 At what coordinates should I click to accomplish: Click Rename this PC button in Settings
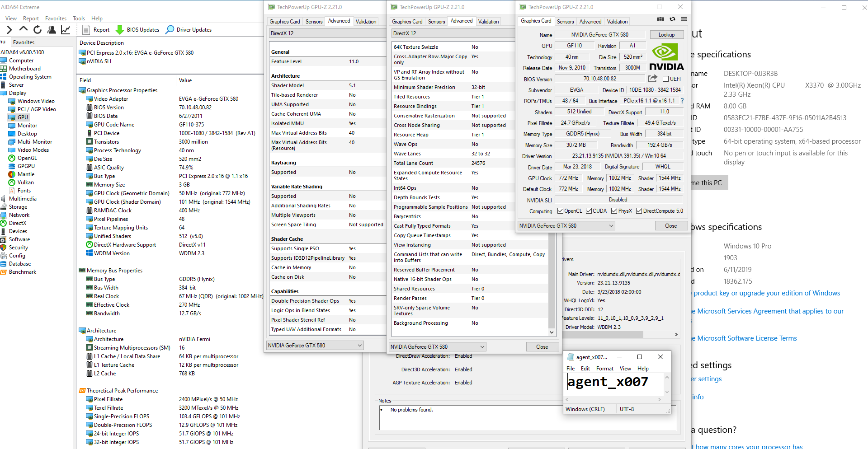(x=710, y=183)
